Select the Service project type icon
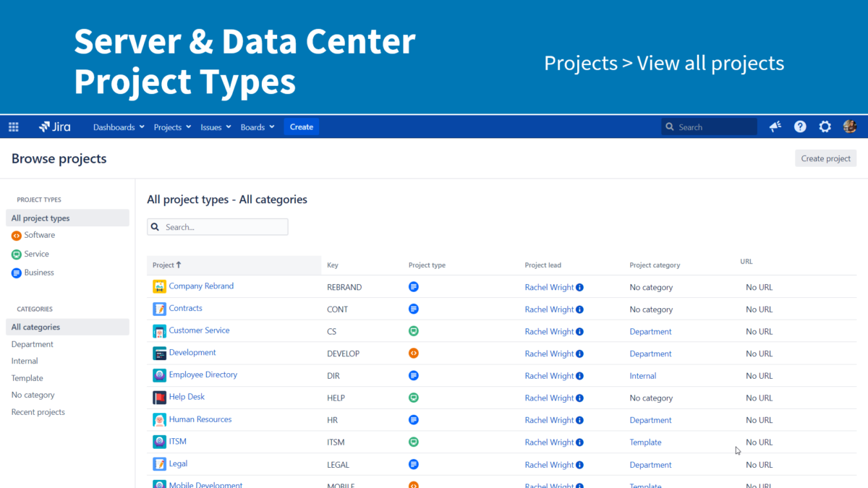868x488 pixels. (16, 254)
